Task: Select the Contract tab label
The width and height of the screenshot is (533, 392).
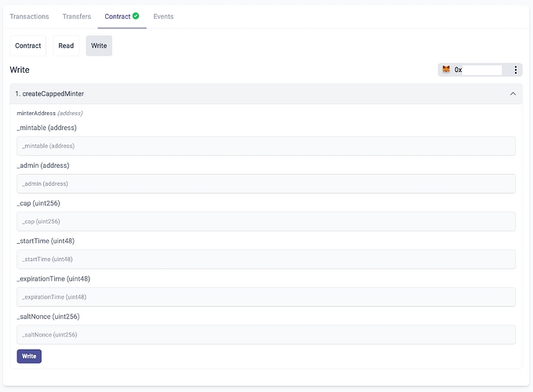Action: tap(118, 16)
